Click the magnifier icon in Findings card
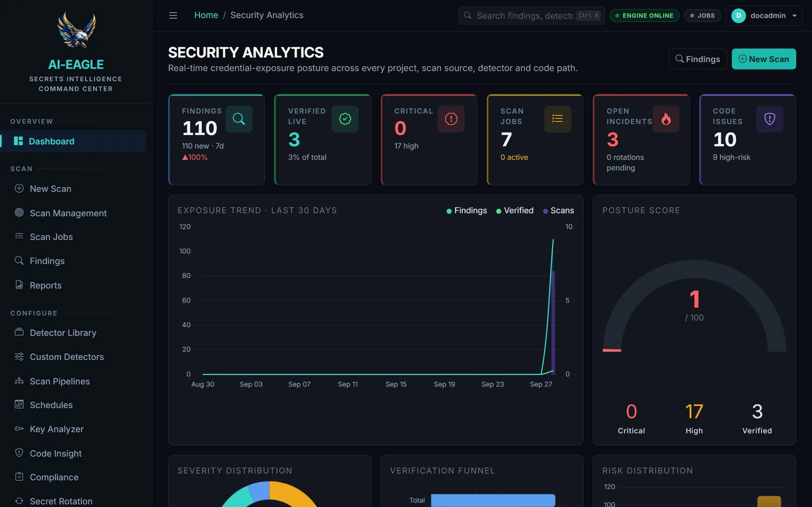812x507 pixels. (239, 119)
